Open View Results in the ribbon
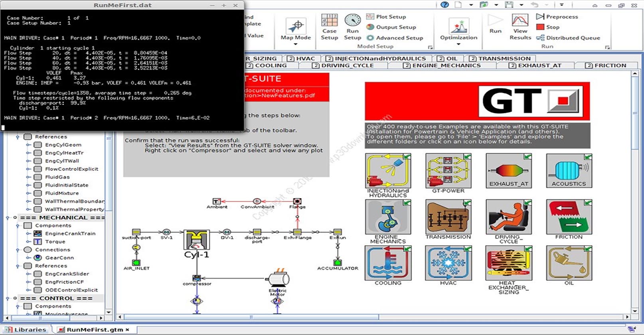 click(520, 27)
